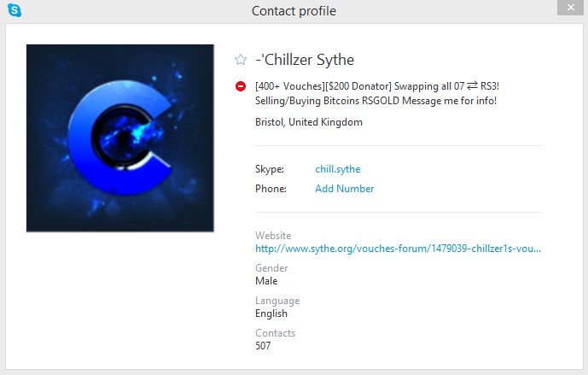Select the -'Chillzer Sythe display name
588x375 pixels.
(x=305, y=60)
